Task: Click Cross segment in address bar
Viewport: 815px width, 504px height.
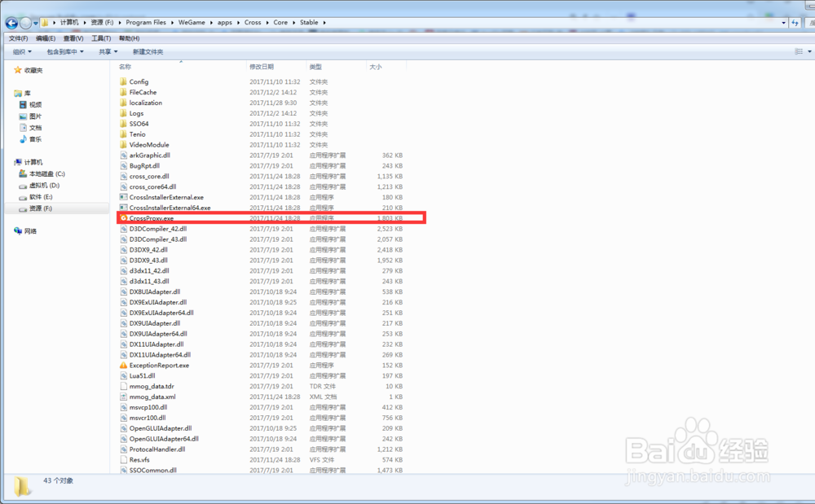Action: (x=253, y=23)
